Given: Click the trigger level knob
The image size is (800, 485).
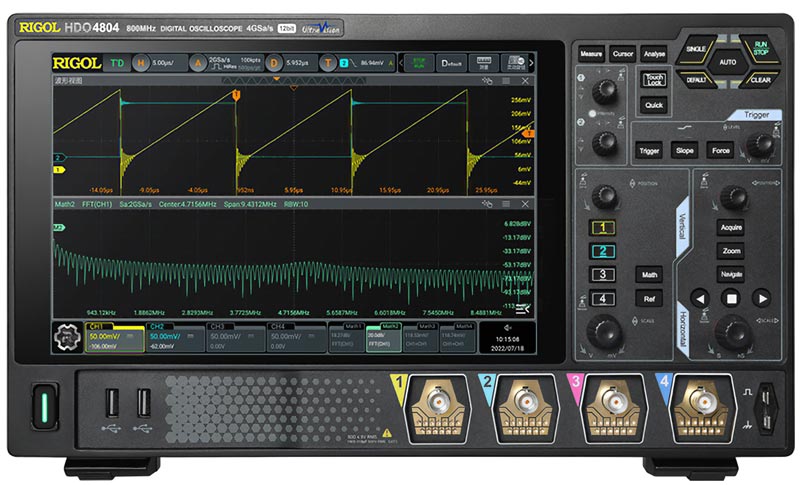Looking at the screenshot, I should 761,145.
